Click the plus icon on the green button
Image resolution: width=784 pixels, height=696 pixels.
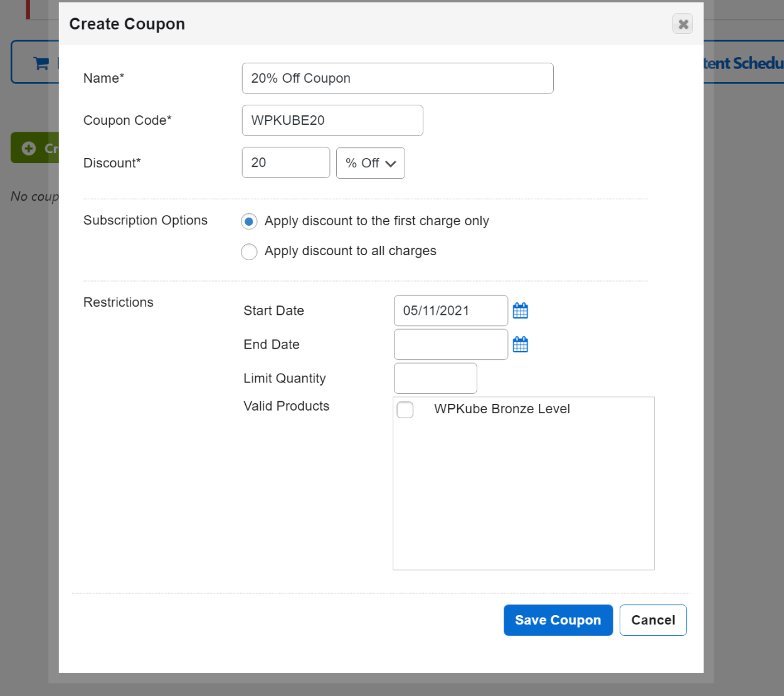coord(29,149)
